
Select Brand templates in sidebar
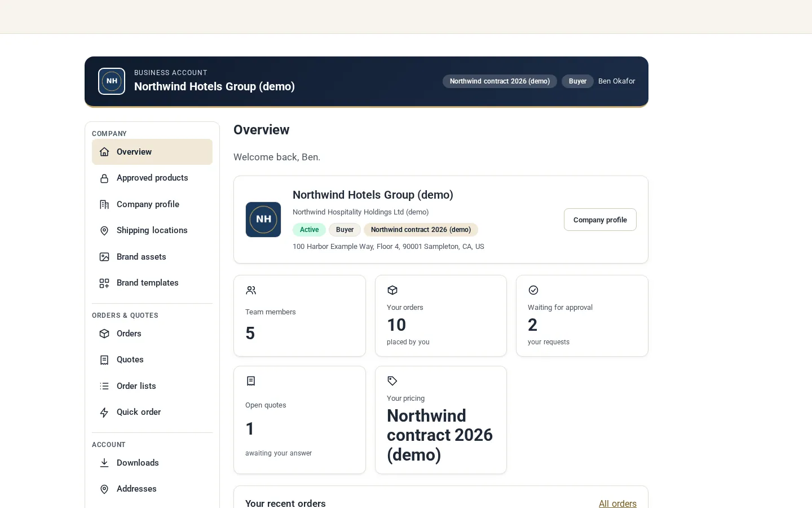pyautogui.click(x=152, y=283)
